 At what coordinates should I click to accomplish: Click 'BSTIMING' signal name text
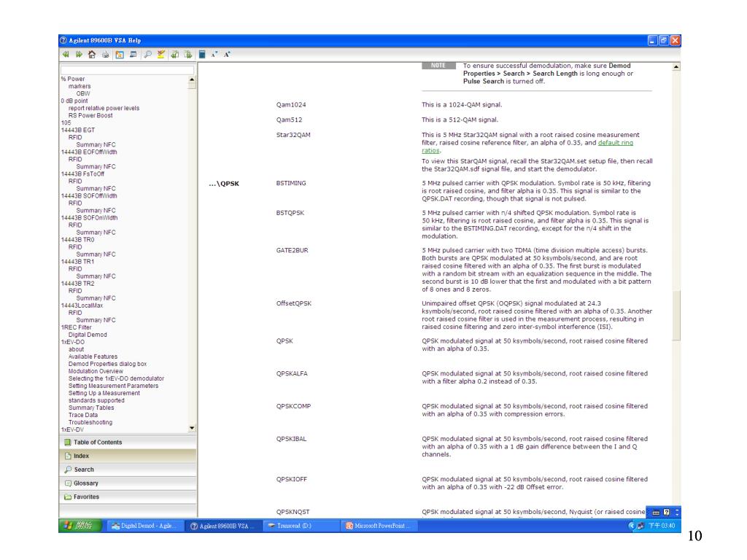click(291, 183)
